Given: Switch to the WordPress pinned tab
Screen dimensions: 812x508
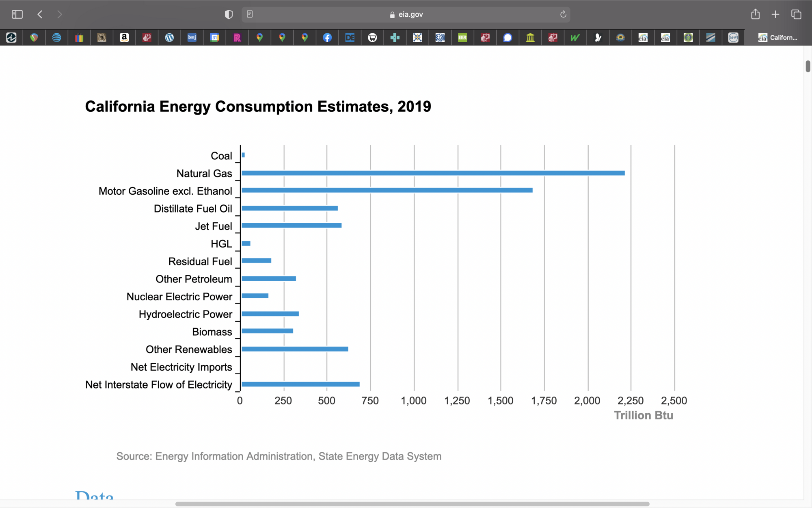Looking at the screenshot, I should (x=169, y=38).
